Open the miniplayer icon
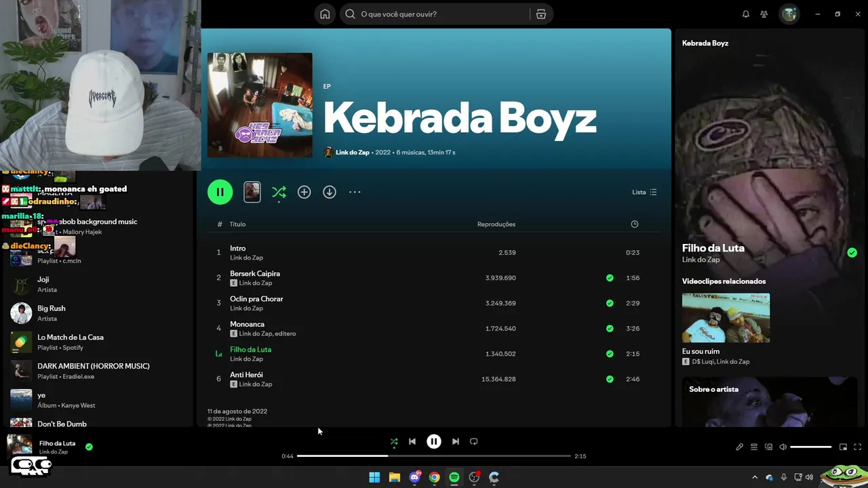The image size is (868, 488). (844, 447)
